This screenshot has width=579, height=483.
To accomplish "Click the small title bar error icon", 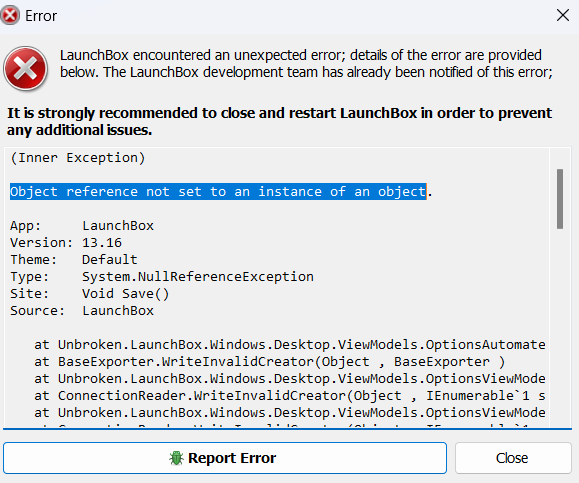I will [10, 16].
